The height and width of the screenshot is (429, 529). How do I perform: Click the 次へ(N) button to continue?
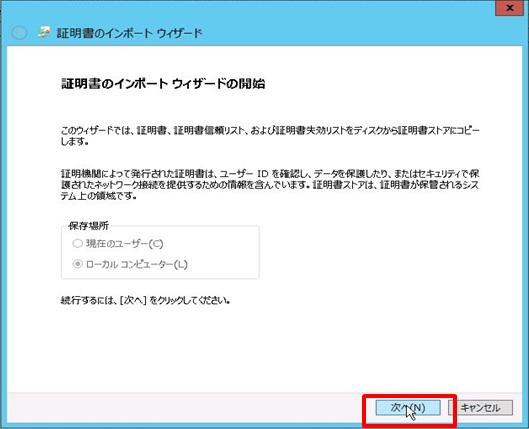pos(408,408)
